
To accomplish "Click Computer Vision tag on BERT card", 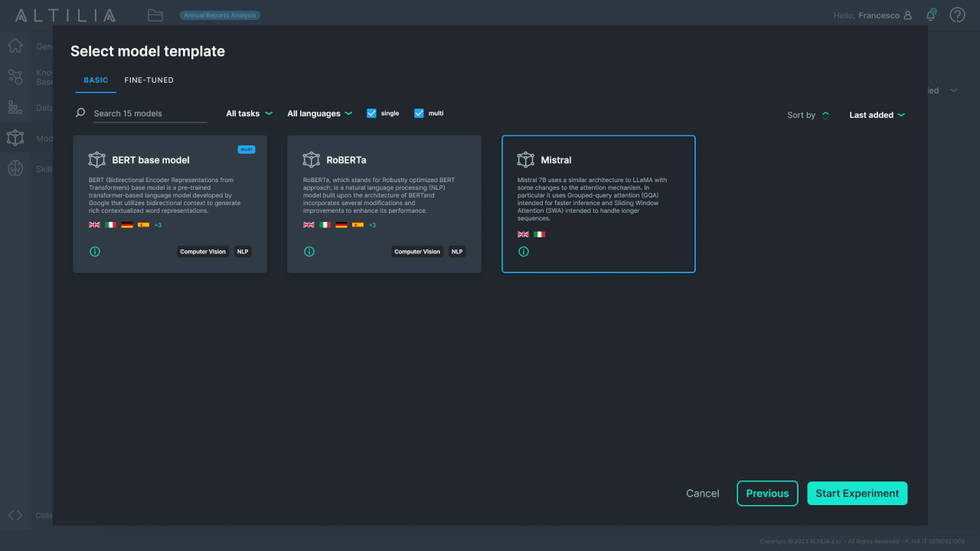I will tap(203, 251).
